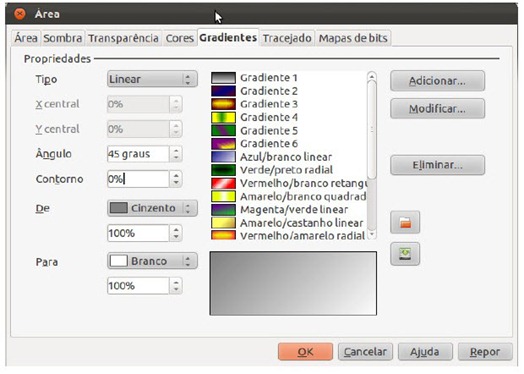Click the De intensity 100% field
The image size is (524, 374).
pos(138,233)
